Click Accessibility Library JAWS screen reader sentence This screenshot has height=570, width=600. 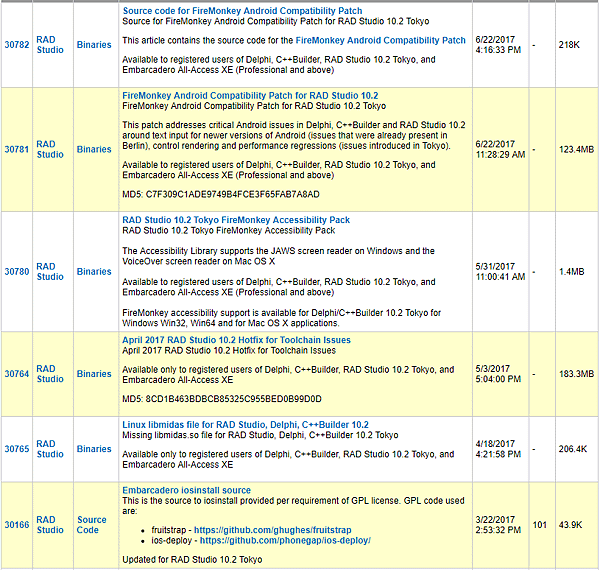pos(278,256)
